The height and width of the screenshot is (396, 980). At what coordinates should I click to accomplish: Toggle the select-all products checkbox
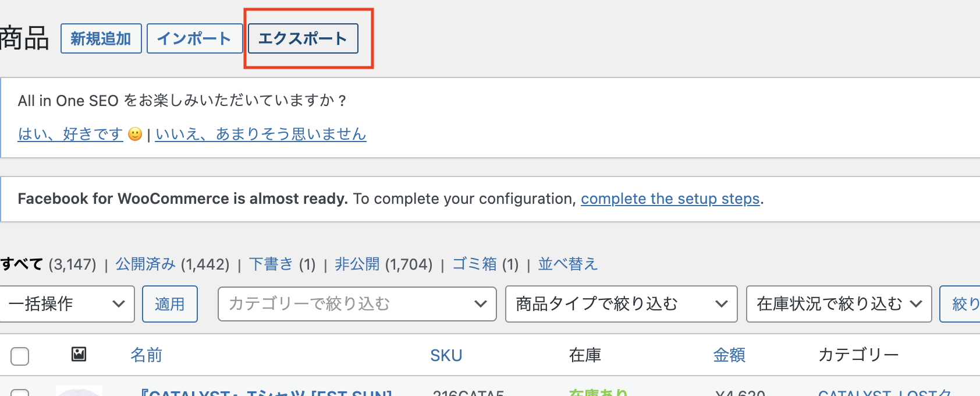tap(20, 356)
